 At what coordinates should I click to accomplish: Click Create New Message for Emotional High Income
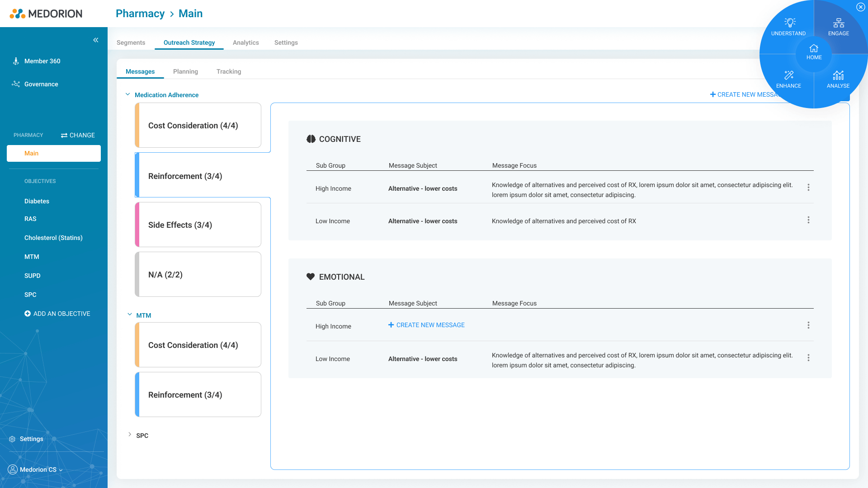coord(426,325)
